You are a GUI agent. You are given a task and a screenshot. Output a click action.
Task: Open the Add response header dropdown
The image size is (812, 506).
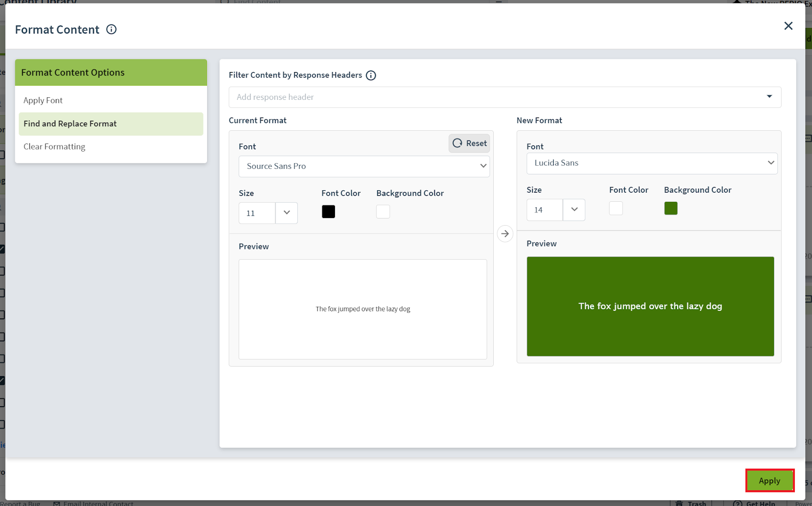505,97
